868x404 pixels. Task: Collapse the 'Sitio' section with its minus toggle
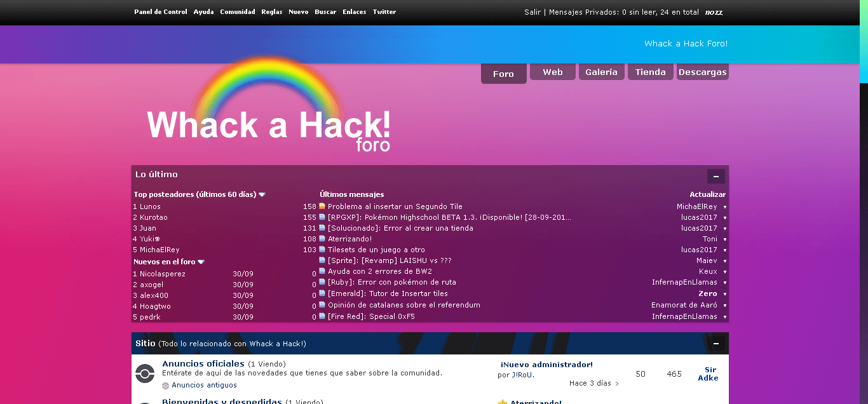tap(716, 343)
